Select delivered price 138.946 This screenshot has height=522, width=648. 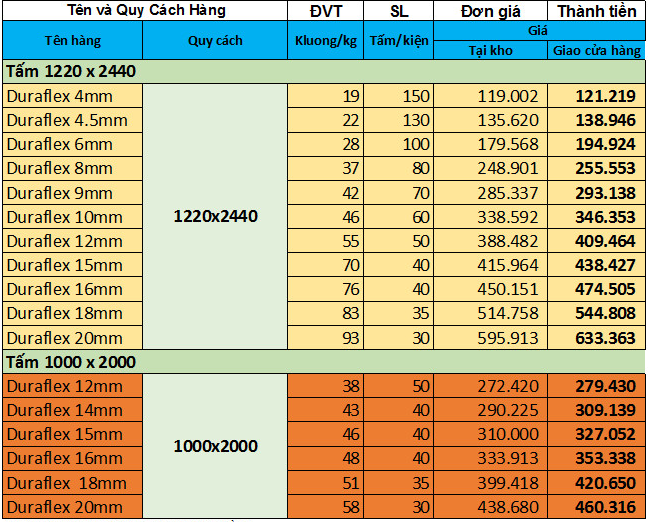point(596,120)
